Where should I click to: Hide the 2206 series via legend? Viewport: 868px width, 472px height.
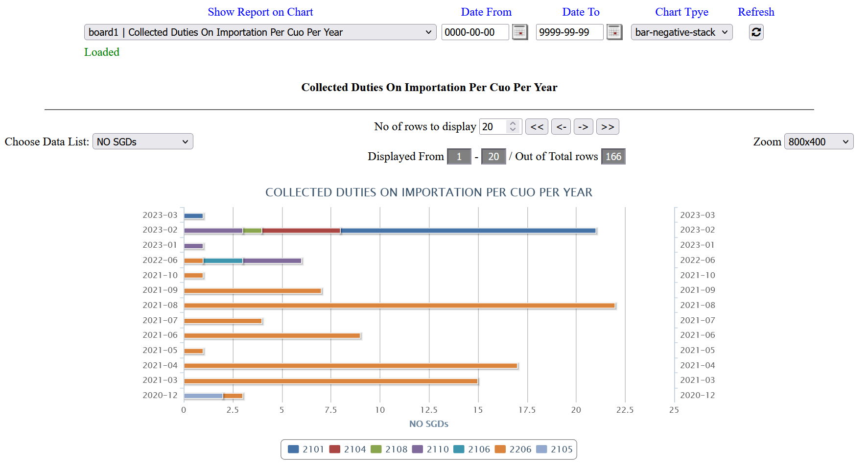pos(513,449)
